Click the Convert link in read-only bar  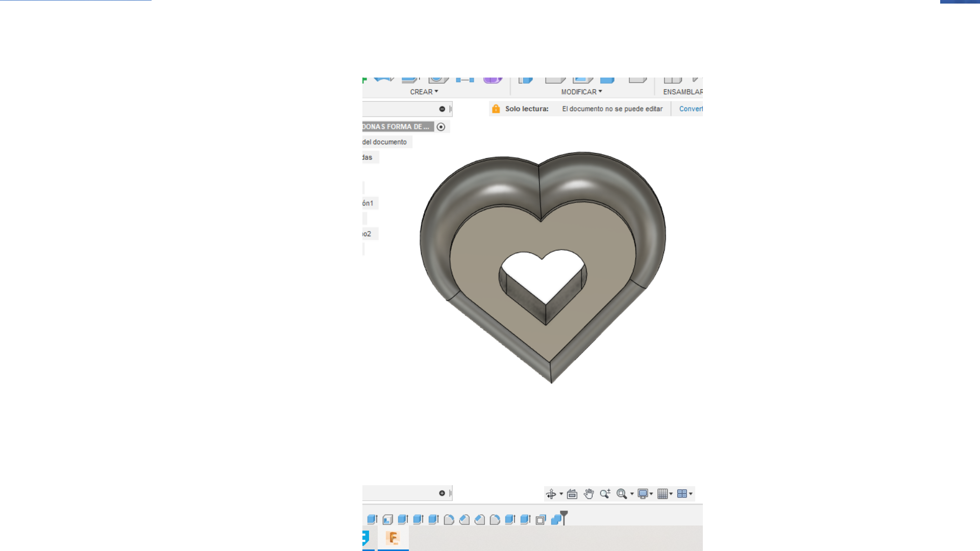coord(691,109)
